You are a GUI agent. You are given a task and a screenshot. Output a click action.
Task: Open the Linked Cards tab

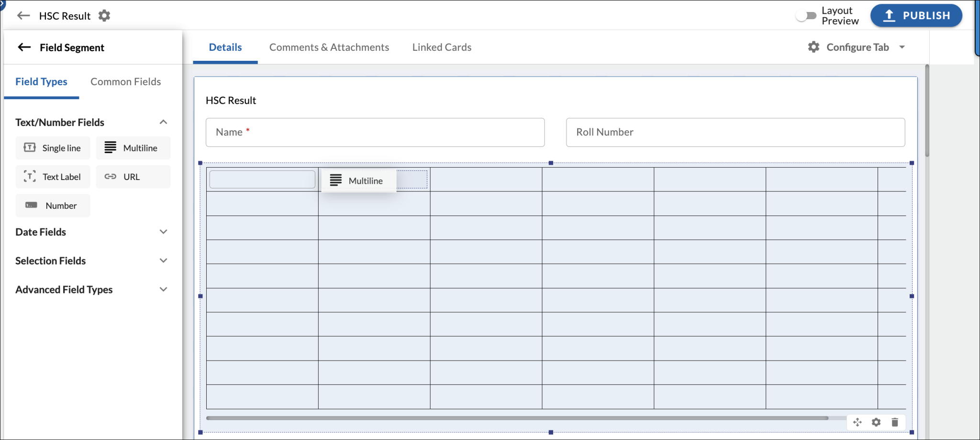[x=442, y=47]
